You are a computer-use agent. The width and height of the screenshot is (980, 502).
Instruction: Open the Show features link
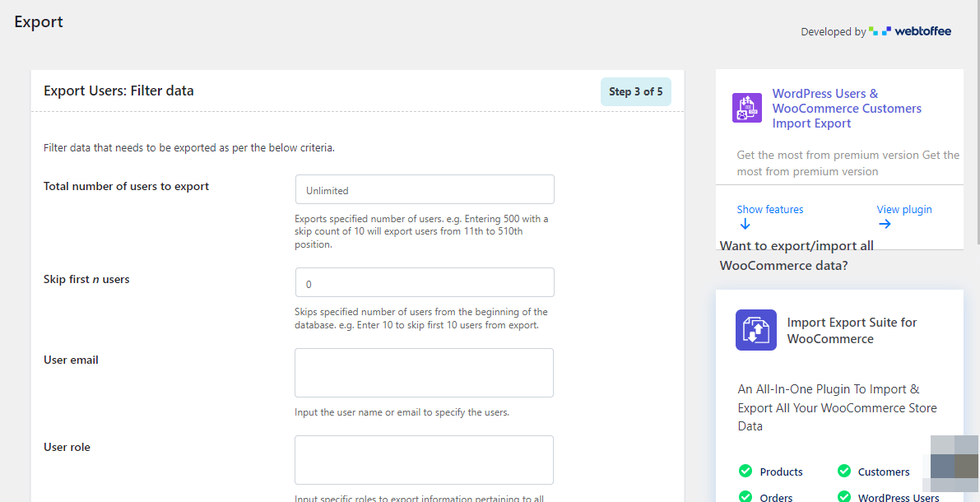pos(770,209)
